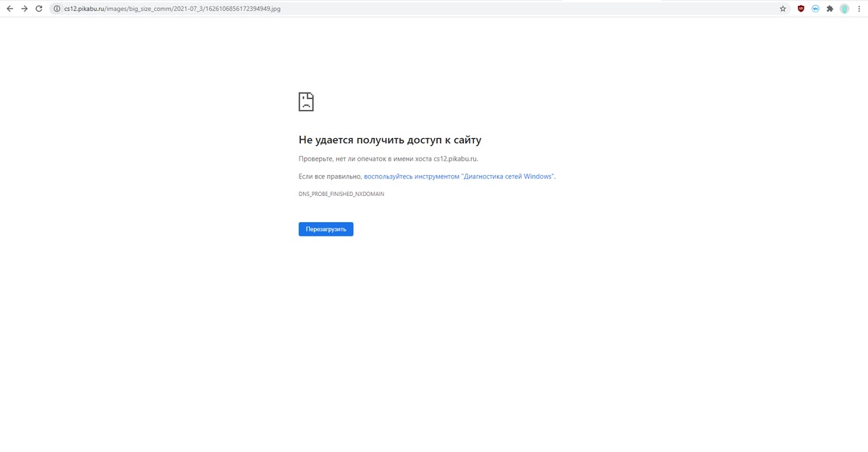Open the uBlock Origin shield extension

tap(801, 9)
